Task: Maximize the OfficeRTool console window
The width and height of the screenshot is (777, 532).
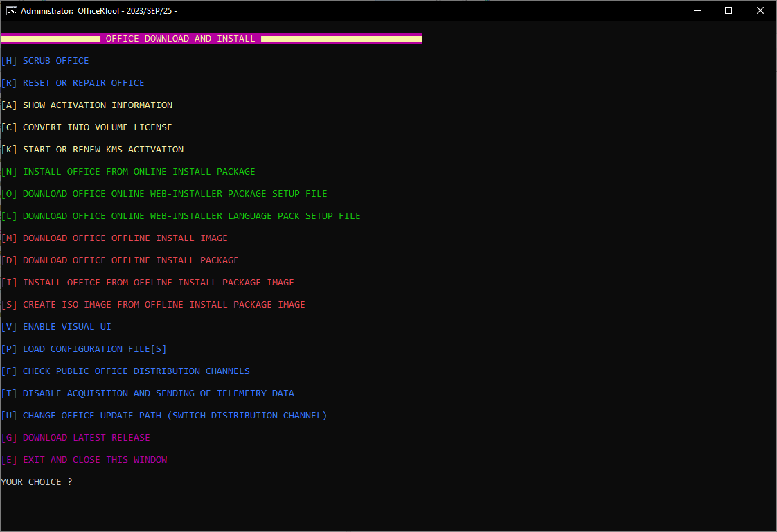Action: 729,10
